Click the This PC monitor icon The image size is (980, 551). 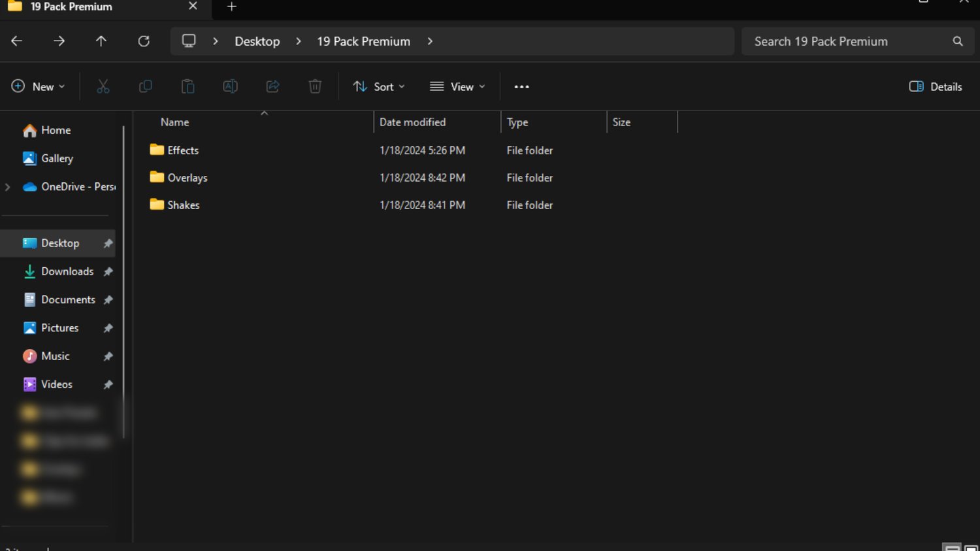click(x=189, y=41)
